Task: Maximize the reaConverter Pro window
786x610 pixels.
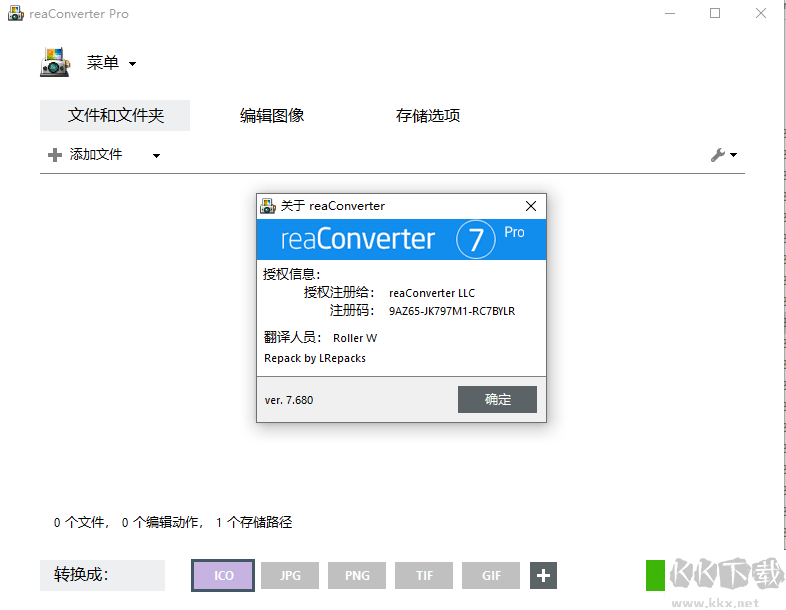Action: pos(715,14)
